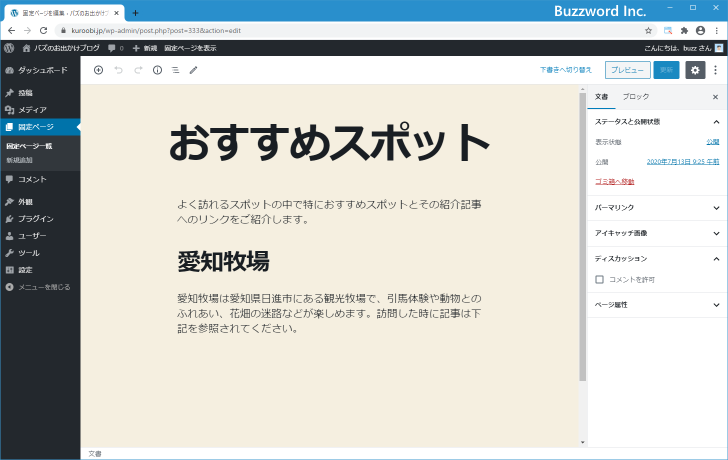
Task: Open the browser extensions puzzle icon
Action: coord(684,31)
